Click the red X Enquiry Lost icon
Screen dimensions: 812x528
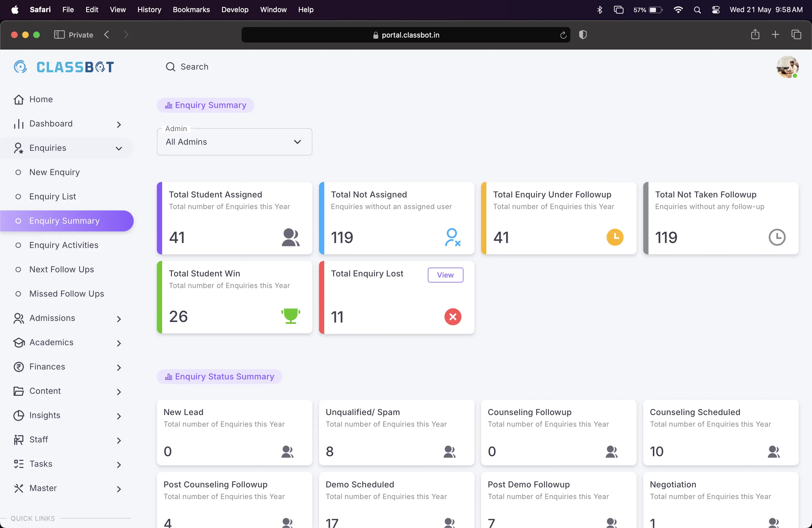click(452, 317)
